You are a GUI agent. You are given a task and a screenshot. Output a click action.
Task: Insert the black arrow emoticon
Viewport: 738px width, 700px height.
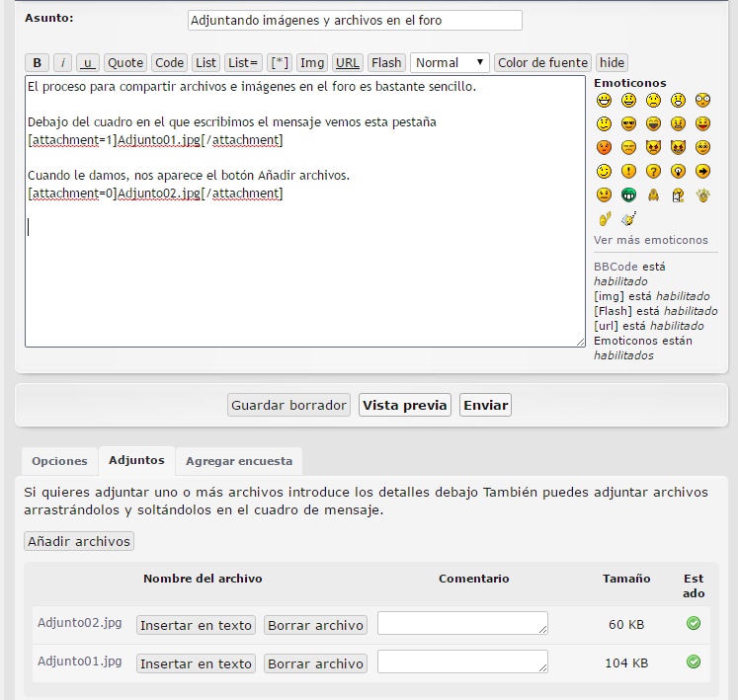[702, 171]
